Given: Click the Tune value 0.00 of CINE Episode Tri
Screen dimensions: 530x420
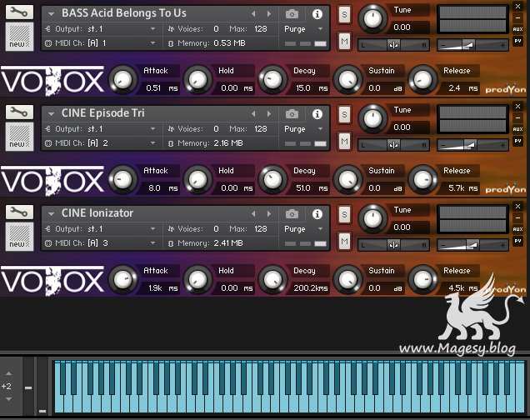Looking at the screenshot, I should tap(402, 127).
